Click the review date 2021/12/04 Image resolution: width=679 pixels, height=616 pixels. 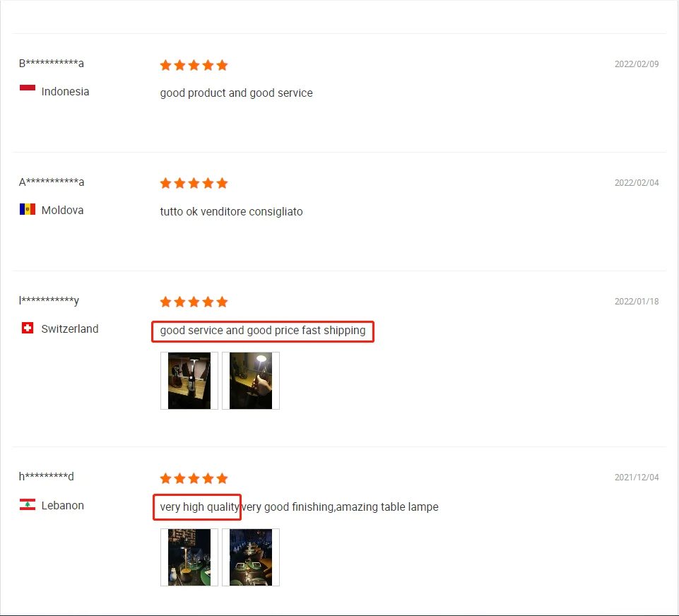637,477
